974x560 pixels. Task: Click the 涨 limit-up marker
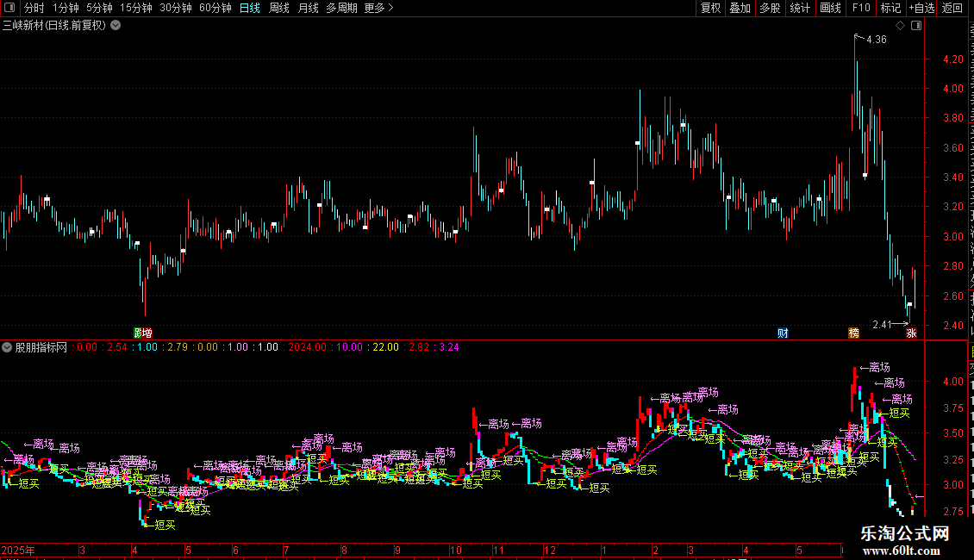[911, 333]
